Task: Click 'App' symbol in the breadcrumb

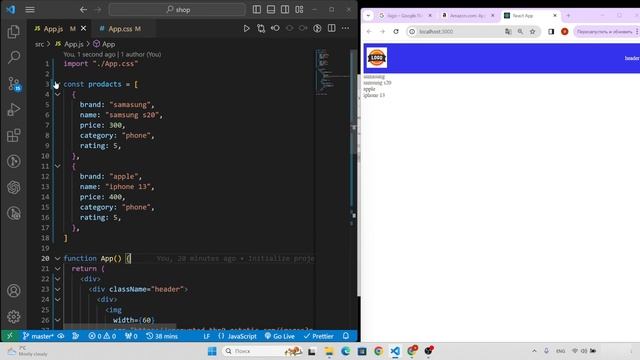Action: [108, 44]
